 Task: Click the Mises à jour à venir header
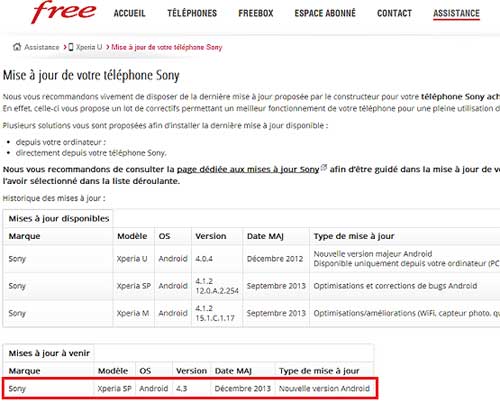tap(49, 353)
